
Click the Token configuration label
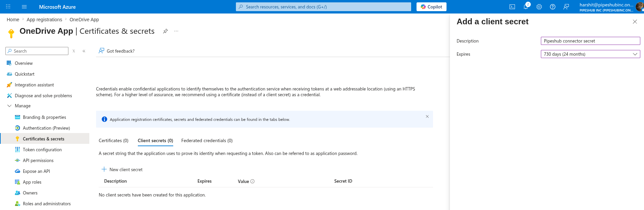42,150
